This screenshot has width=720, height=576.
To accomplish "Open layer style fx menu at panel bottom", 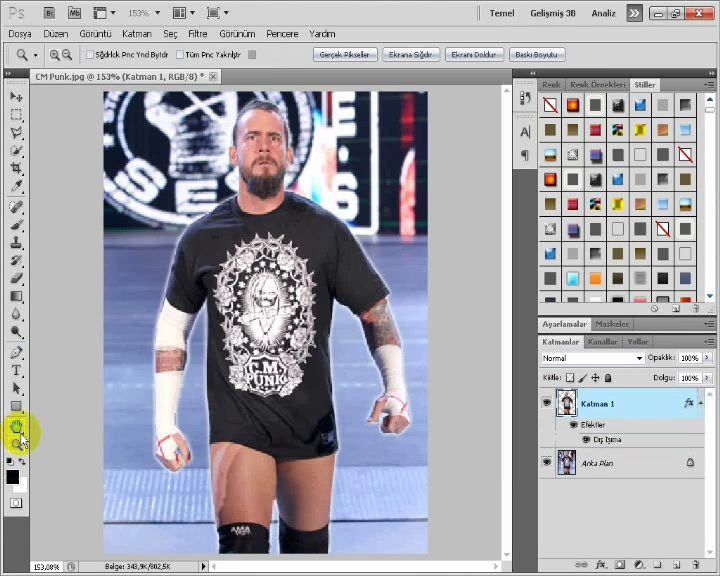I will (x=600, y=565).
